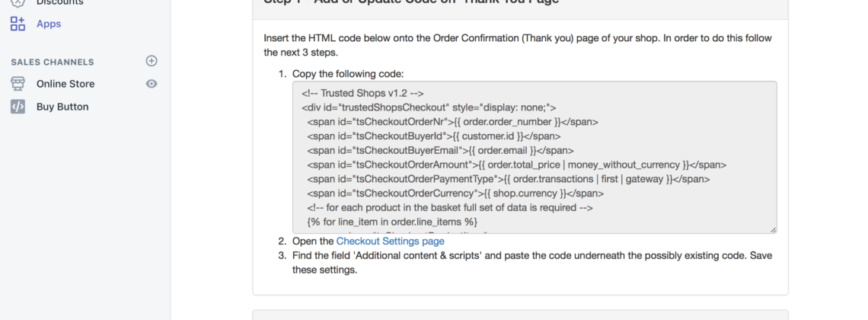Click the tsCheckoutOrderPaymentType span code line
This screenshot has width=868, height=320.
pyautogui.click(x=509, y=179)
